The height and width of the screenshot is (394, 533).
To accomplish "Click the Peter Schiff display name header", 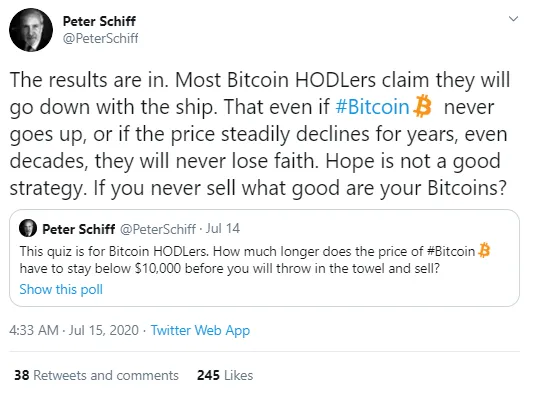I will tap(99, 21).
